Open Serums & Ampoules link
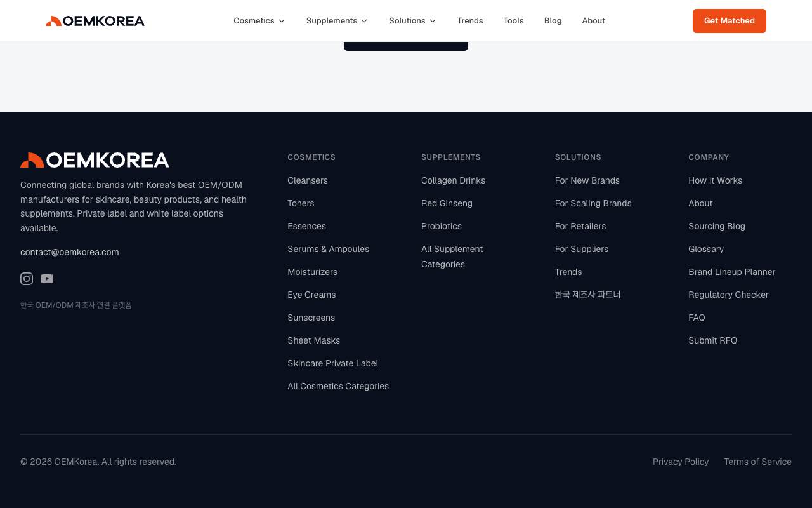This screenshot has height=508, width=812. coord(328,249)
